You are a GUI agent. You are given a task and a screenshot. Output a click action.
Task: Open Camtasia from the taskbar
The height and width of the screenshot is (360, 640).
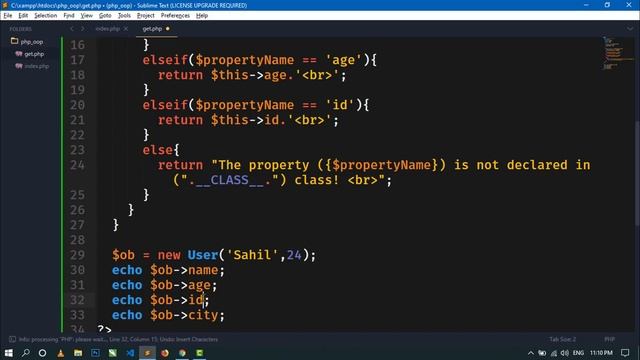click(200, 353)
